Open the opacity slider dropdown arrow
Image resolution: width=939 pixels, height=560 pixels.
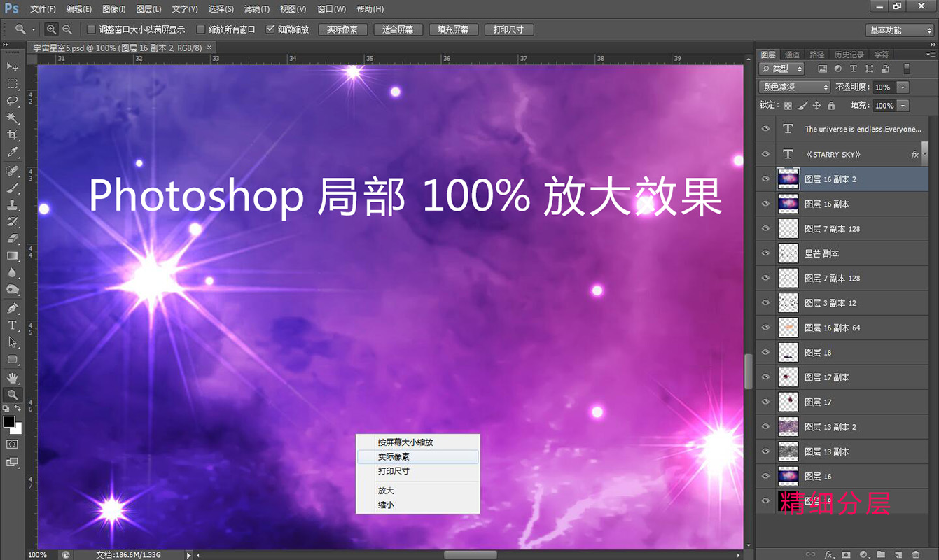(903, 87)
